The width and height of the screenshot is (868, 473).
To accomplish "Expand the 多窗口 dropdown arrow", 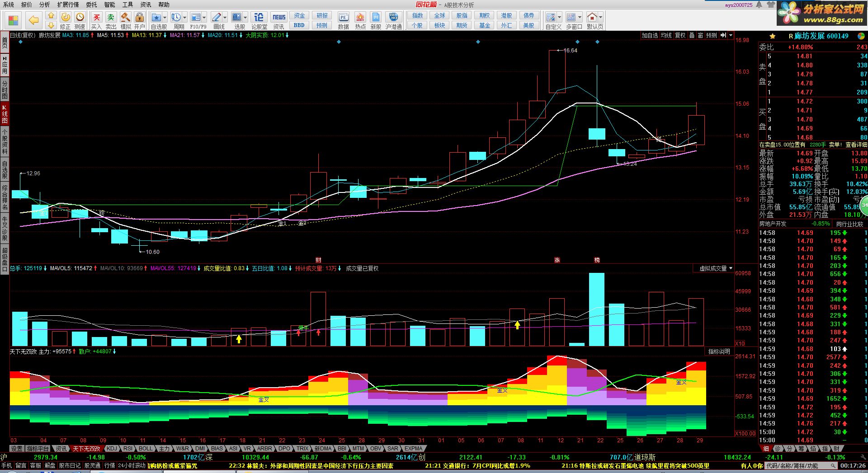I will tap(580, 18).
